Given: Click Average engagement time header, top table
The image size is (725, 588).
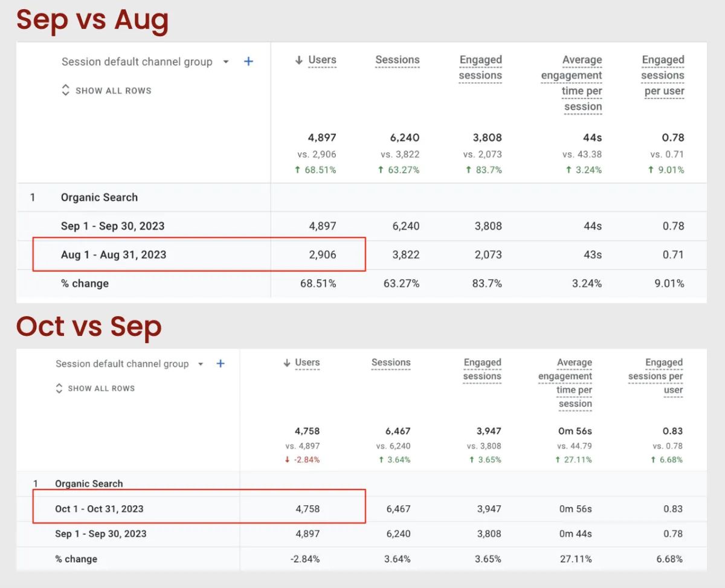Looking at the screenshot, I should (x=572, y=83).
